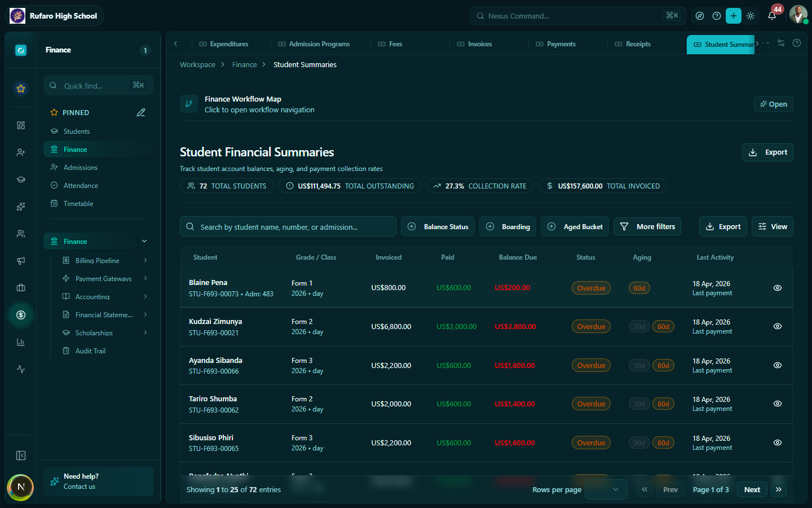Viewport: 812px width, 508px height.
Task: Go to Next page of results
Action: click(x=752, y=489)
